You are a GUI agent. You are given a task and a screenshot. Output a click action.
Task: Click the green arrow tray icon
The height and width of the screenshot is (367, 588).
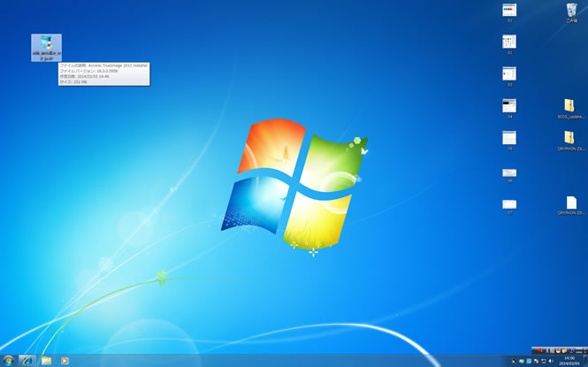522,361
